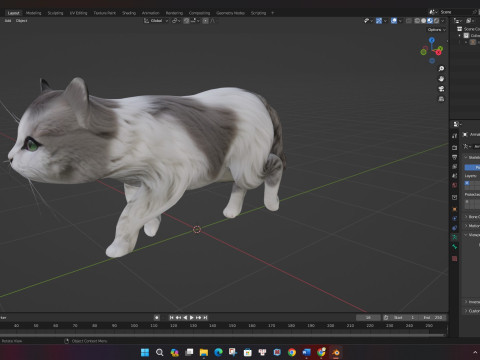
Task: Open the Object menu in viewport header
Action: pos(22,21)
